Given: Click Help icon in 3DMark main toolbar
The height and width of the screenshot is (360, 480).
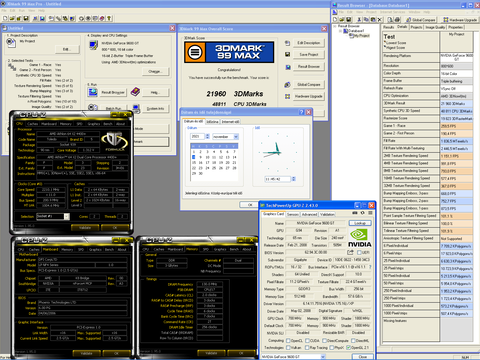Looking at the screenshot, I should point(109,19).
